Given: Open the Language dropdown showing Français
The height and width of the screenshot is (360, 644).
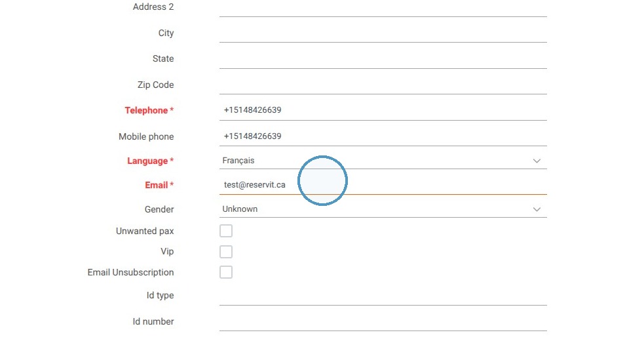Looking at the screenshot, I should 383,161.
